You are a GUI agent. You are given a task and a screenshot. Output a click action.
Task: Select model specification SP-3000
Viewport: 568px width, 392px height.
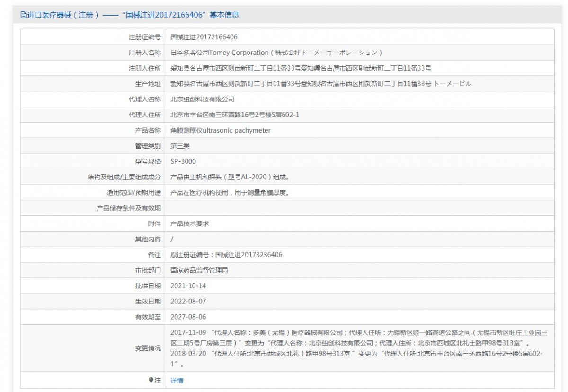pos(183,161)
